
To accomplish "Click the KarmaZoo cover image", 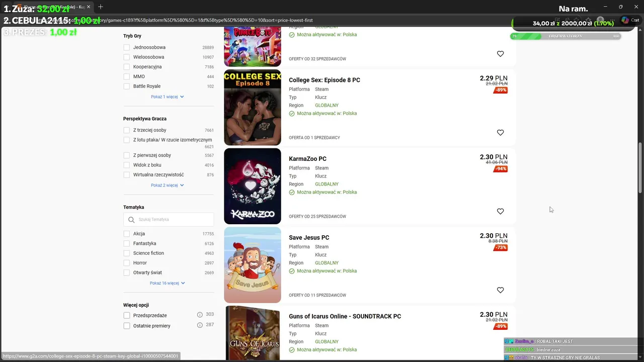I will [253, 186].
